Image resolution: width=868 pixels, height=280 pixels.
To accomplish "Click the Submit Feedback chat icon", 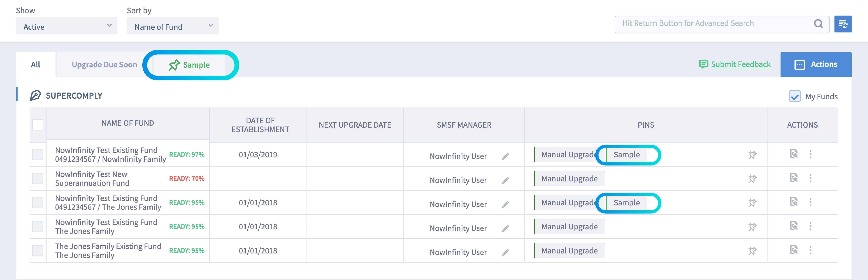I will click(x=703, y=64).
